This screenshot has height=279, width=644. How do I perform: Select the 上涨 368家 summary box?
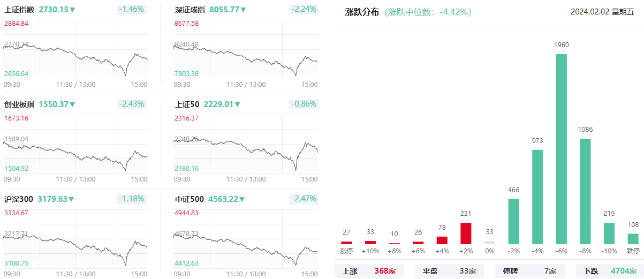point(369,271)
